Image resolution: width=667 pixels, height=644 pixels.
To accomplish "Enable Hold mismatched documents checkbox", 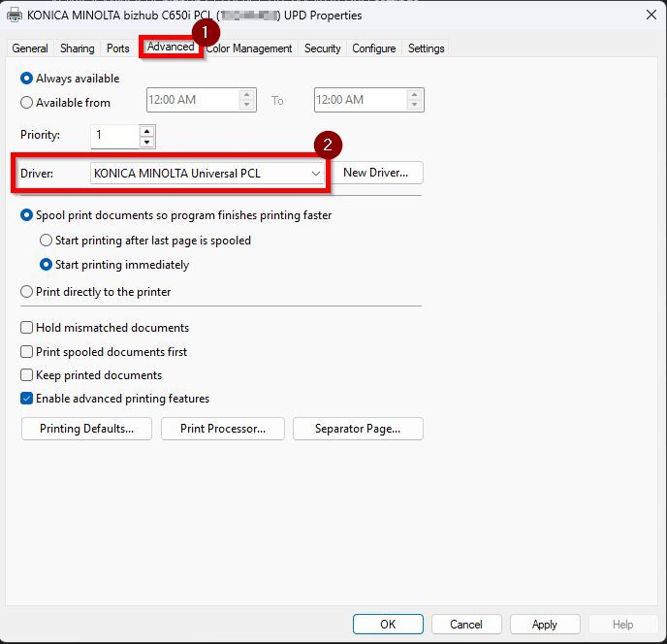I will pos(27,328).
